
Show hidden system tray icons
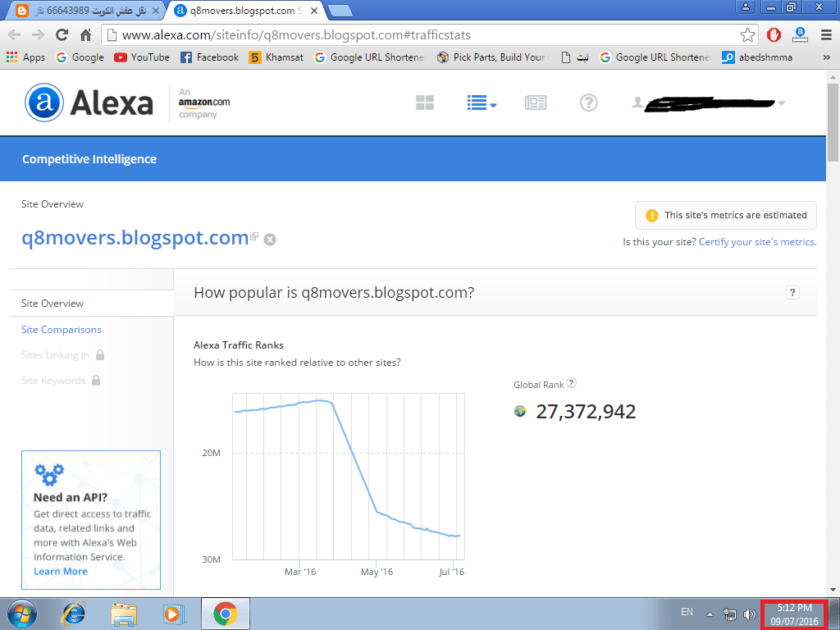point(710,614)
